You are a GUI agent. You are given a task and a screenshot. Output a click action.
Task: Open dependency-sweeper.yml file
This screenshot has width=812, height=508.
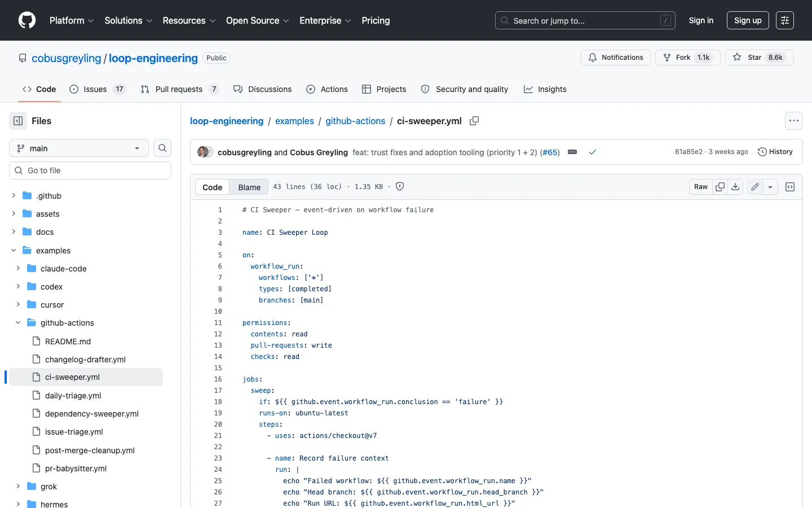(x=92, y=414)
